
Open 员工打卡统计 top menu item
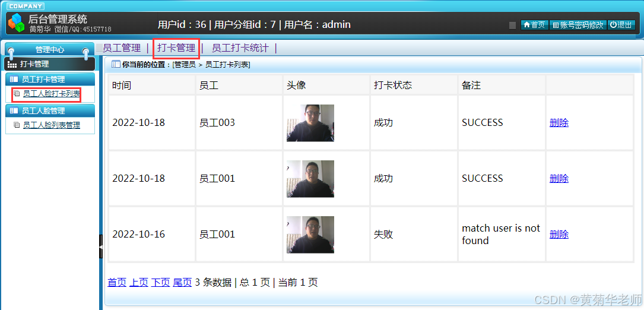click(x=240, y=48)
